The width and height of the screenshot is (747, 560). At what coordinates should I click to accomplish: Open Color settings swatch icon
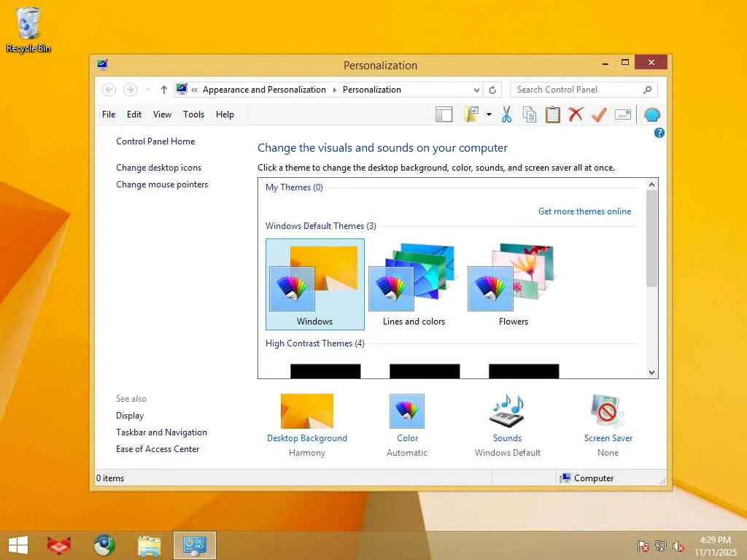coord(407,411)
